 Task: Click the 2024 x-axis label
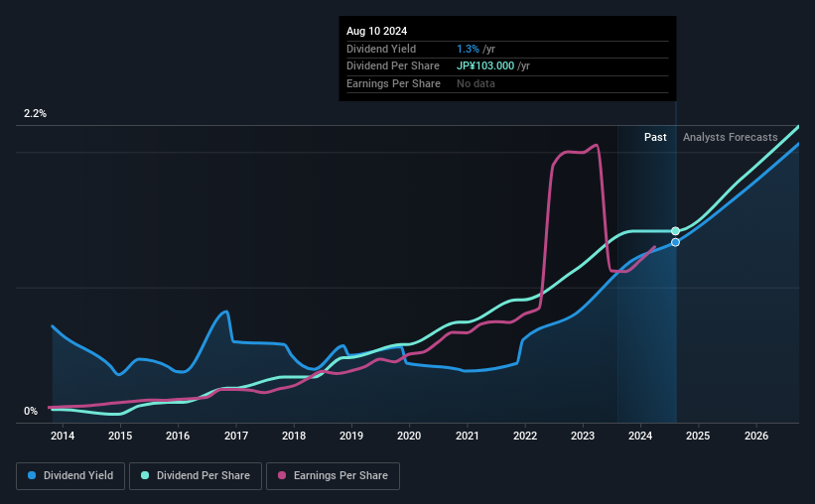[x=640, y=436]
